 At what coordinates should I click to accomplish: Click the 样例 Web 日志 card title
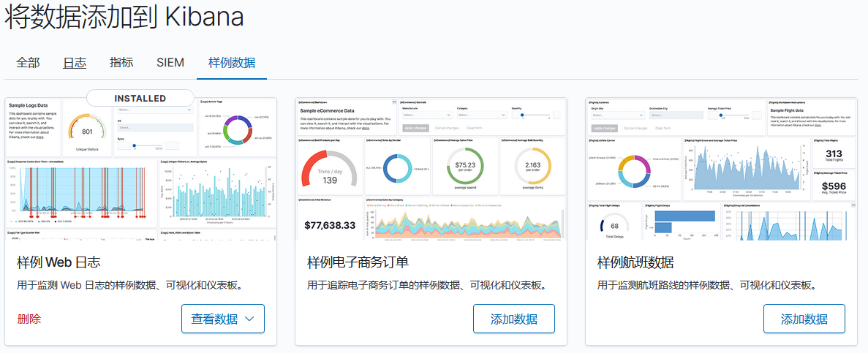[59, 262]
